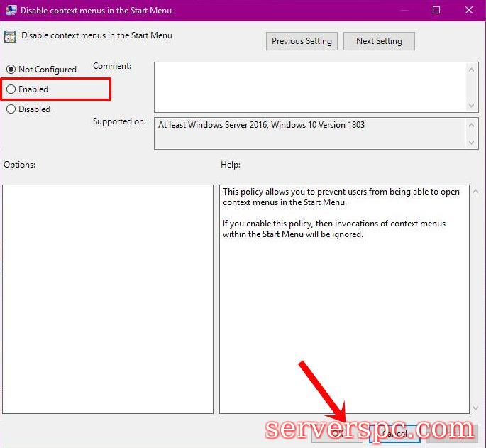Select the Not Configured radio button
The image size is (486, 448).
pos(11,70)
